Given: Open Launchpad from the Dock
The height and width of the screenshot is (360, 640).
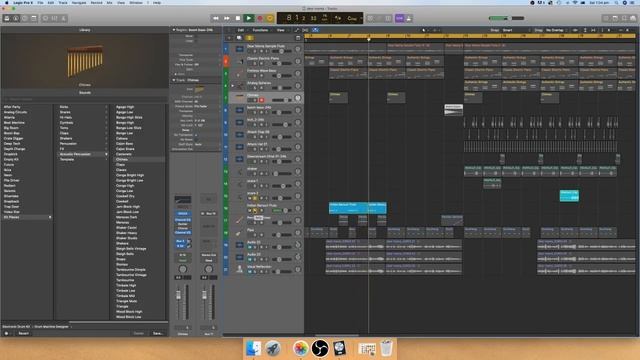Looking at the screenshot, I should 273,349.
